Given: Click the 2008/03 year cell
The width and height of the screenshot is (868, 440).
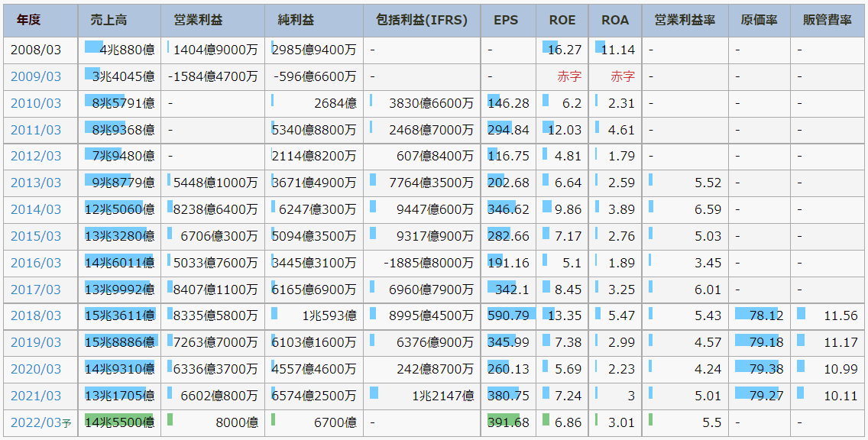Looking at the screenshot, I should point(36,50).
